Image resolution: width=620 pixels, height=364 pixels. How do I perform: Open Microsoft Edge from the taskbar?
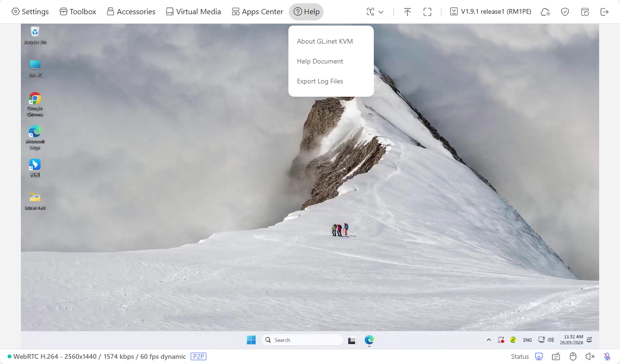click(369, 340)
